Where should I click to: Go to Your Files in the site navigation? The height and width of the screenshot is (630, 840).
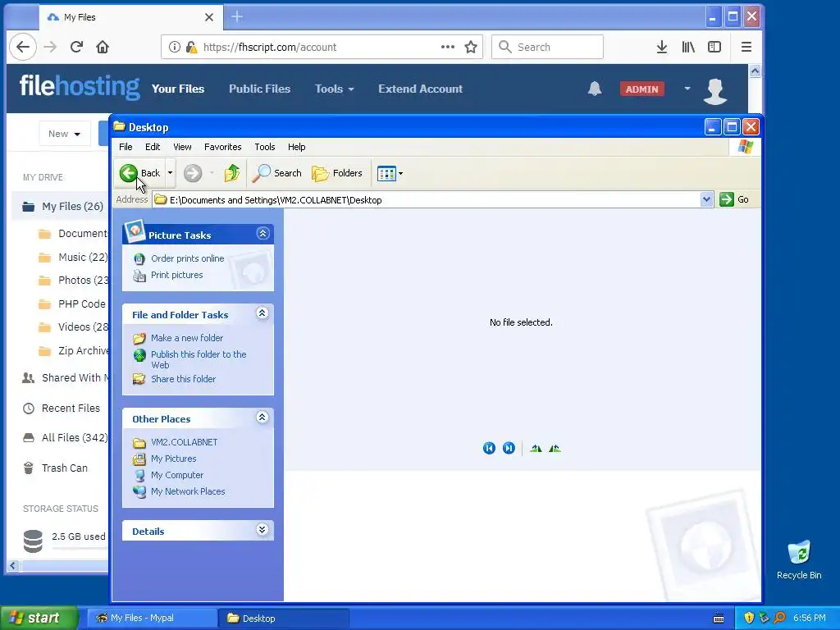coord(178,89)
